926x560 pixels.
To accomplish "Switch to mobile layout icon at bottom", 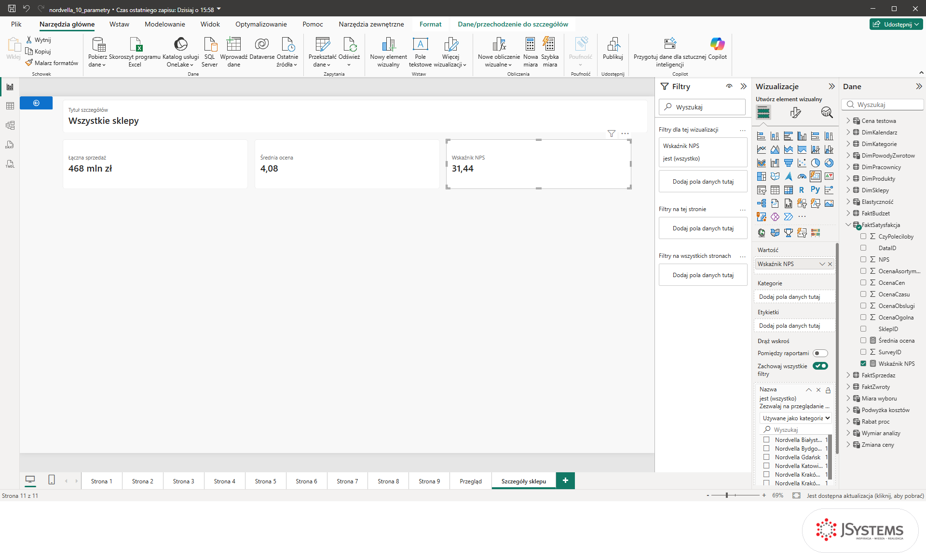I will click(x=52, y=480).
